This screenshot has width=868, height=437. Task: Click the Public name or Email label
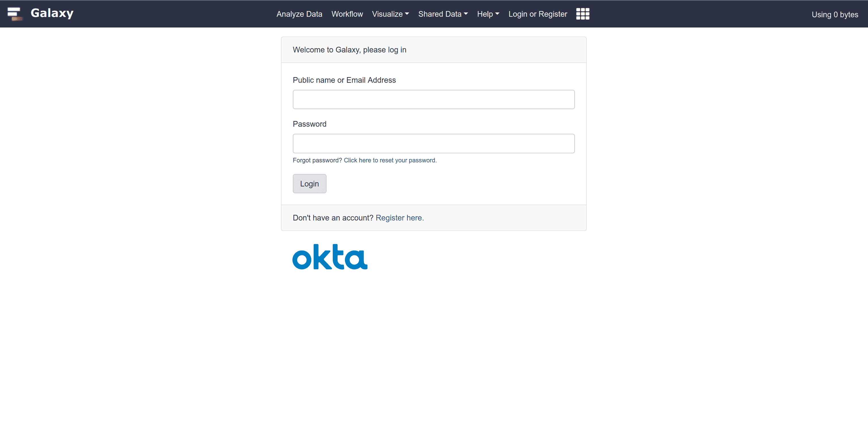click(x=344, y=80)
